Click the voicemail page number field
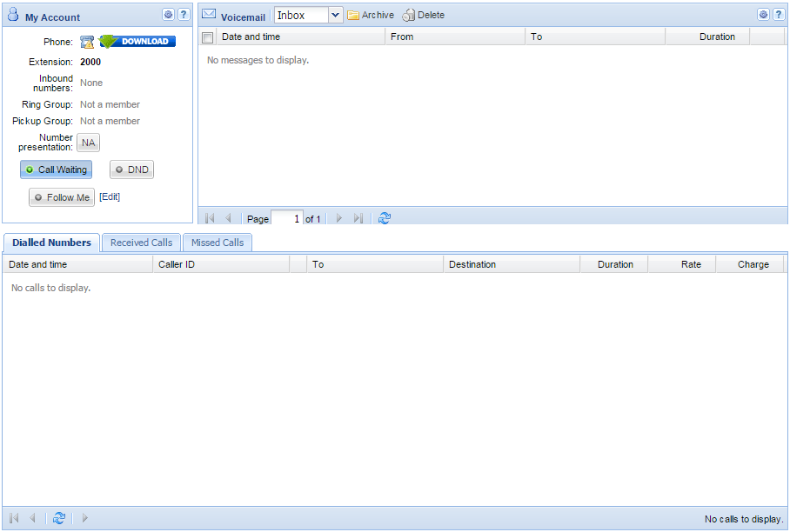 [286, 218]
